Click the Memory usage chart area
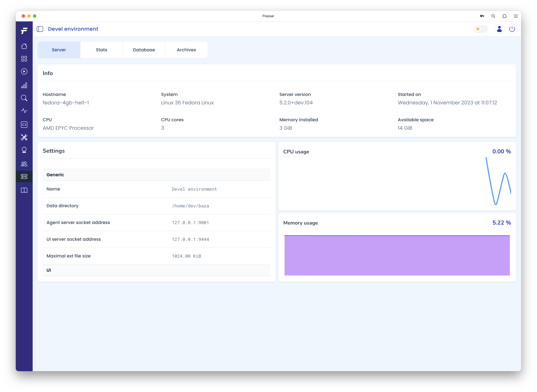Viewport: 537px width, 392px height. coord(397,255)
